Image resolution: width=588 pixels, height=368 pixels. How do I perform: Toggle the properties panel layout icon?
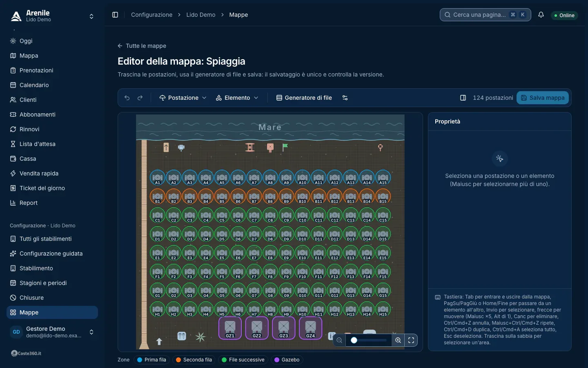(x=463, y=98)
